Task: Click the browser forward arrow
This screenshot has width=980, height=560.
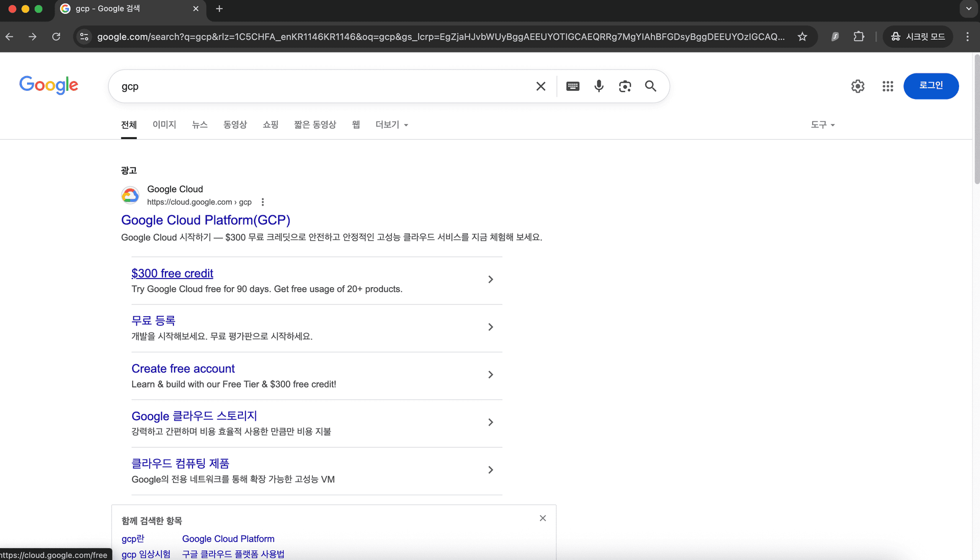Action: [33, 37]
